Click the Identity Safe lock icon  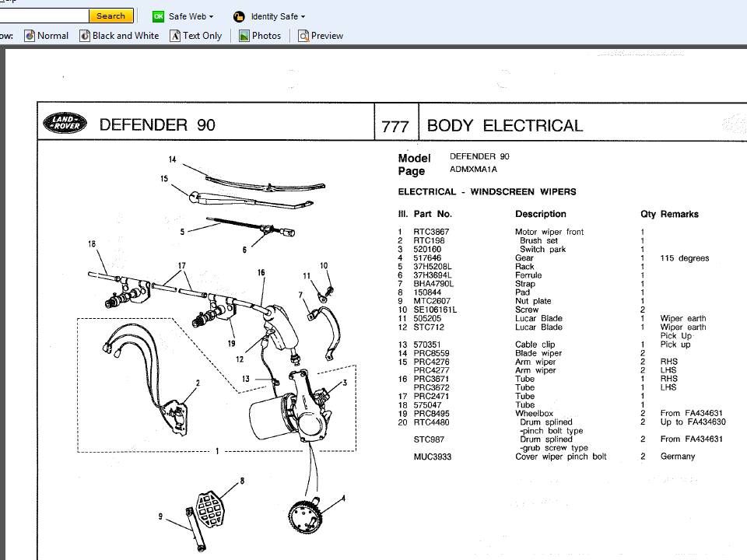pos(239,16)
